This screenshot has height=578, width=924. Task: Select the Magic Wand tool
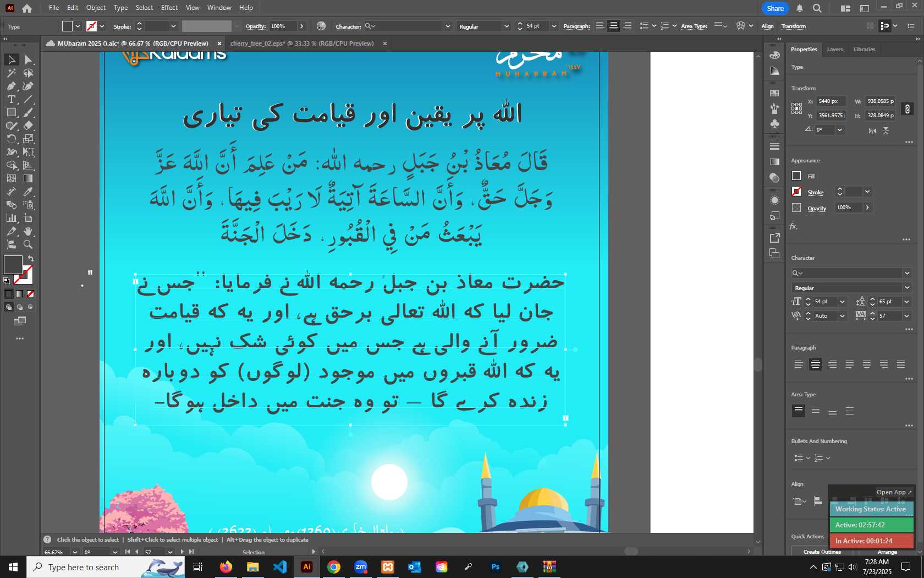[x=11, y=73]
